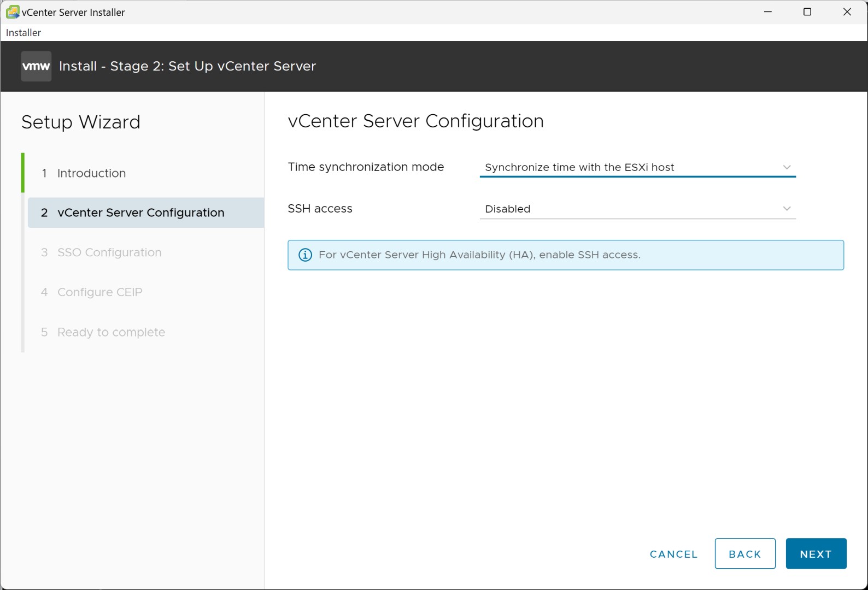Click the 'Setup Wizard' sidebar heading
This screenshot has width=868, height=590.
pos(81,122)
